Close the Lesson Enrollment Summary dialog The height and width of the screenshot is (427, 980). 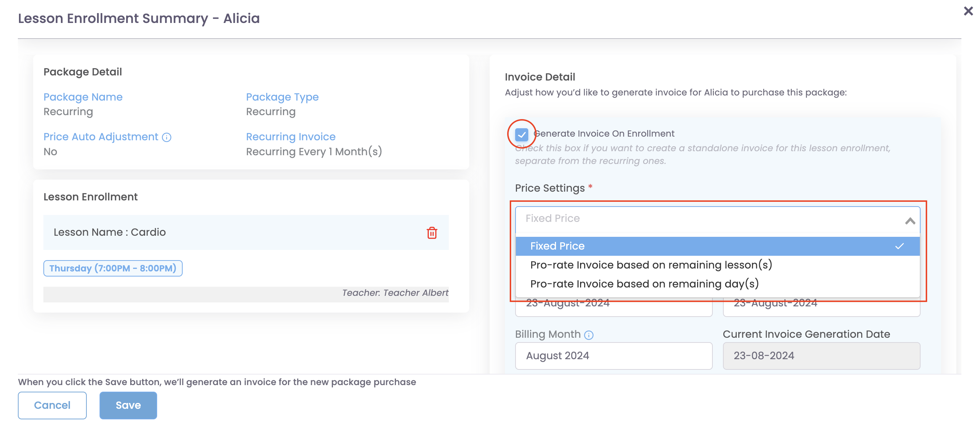point(968,11)
